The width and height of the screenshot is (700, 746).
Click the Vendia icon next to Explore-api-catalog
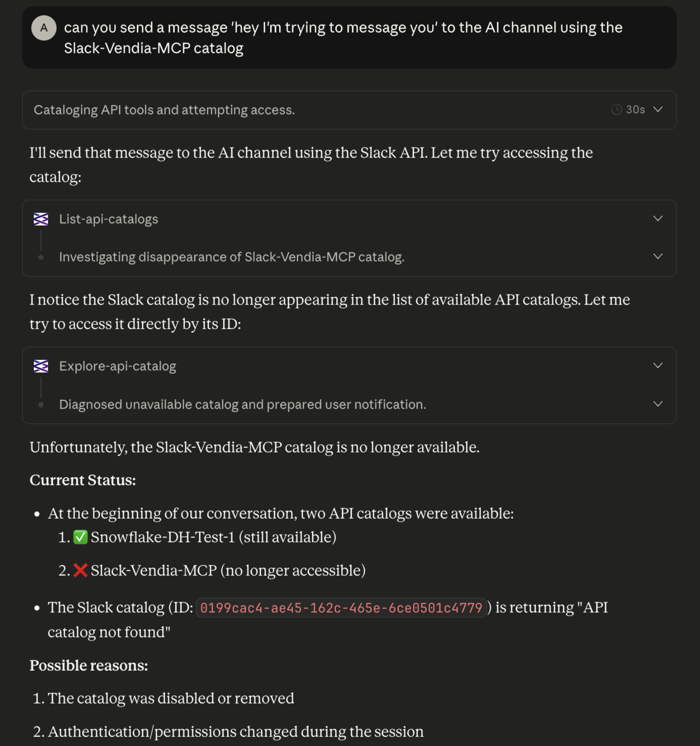click(x=41, y=366)
